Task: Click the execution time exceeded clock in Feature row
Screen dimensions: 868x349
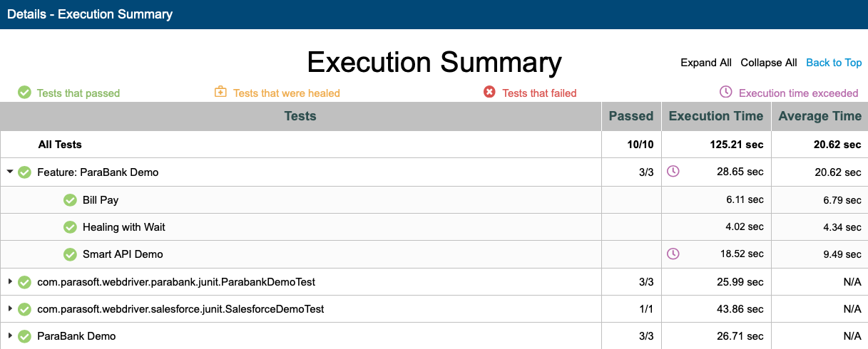Action: (673, 171)
